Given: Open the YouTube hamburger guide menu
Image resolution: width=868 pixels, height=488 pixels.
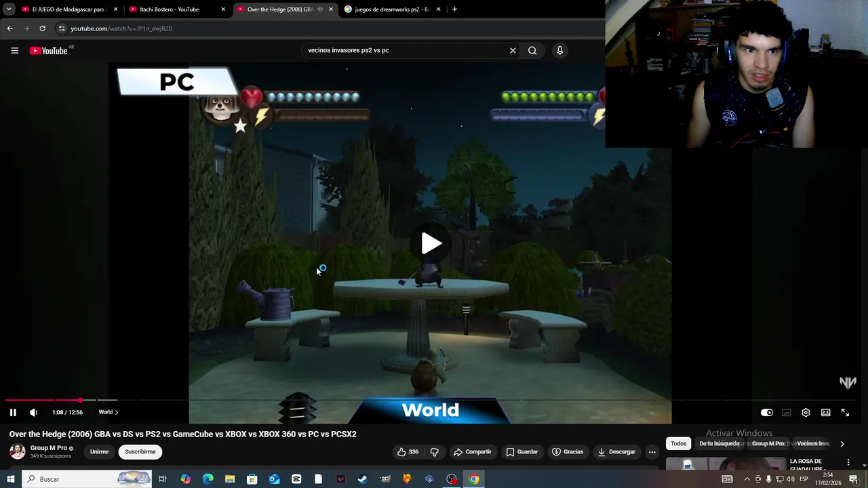Looking at the screenshot, I should click(x=14, y=50).
